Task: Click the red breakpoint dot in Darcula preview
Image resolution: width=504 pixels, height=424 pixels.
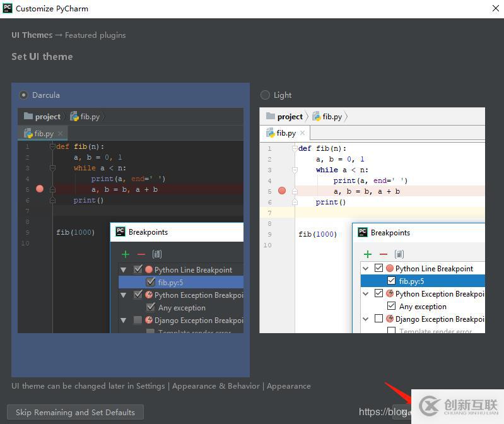Action: tap(40, 189)
